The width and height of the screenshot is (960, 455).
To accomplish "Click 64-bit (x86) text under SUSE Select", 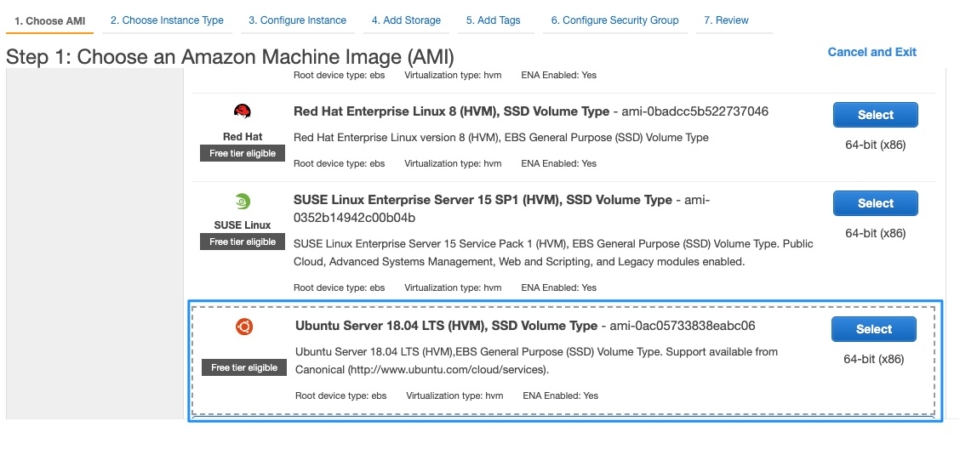I will [x=875, y=233].
